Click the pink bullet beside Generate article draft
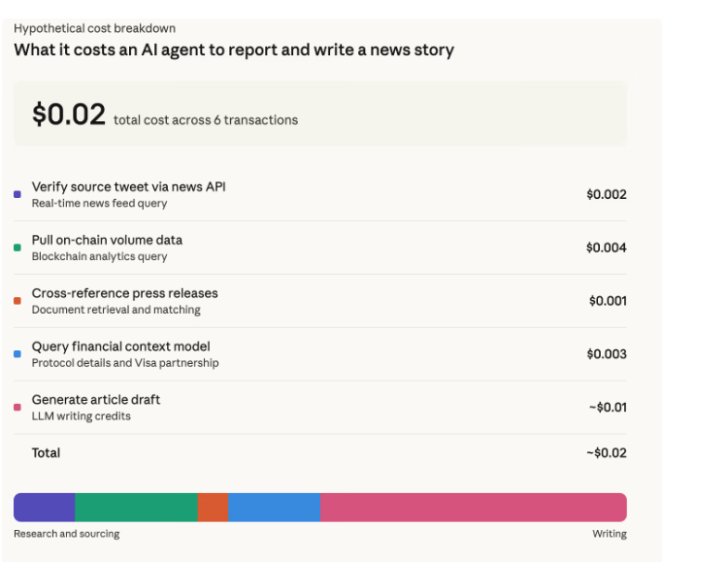Viewport: 728px width, 562px height. click(17, 408)
